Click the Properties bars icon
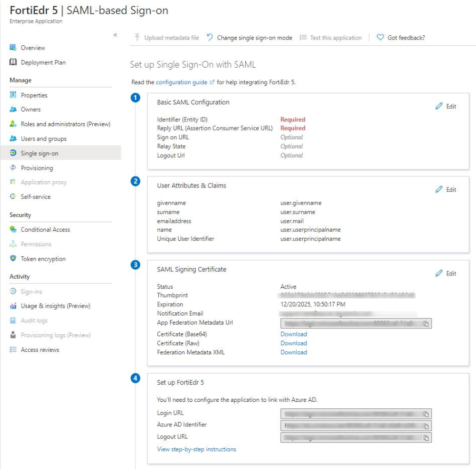This screenshot has height=469, width=476. click(13, 95)
